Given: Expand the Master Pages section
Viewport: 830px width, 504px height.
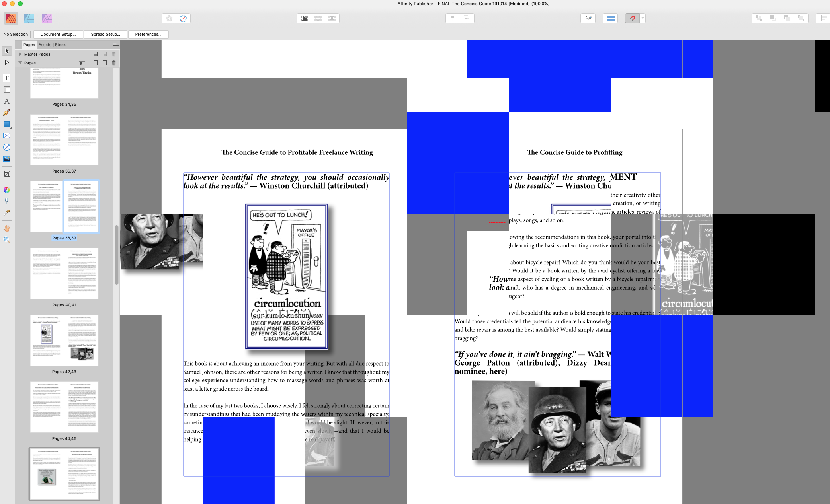Looking at the screenshot, I should pyautogui.click(x=20, y=54).
